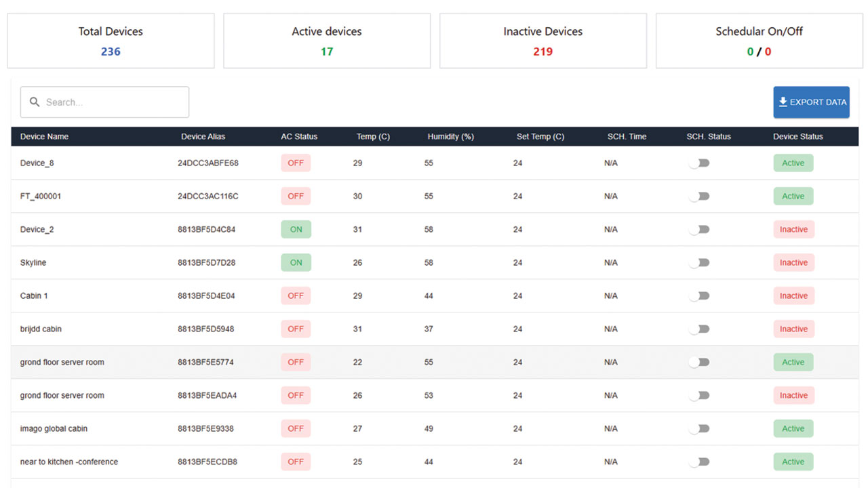Image resolution: width=868 pixels, height=488 pixels.
Task: Select near to kitchen -conference device name
Action: pos(69,462)
